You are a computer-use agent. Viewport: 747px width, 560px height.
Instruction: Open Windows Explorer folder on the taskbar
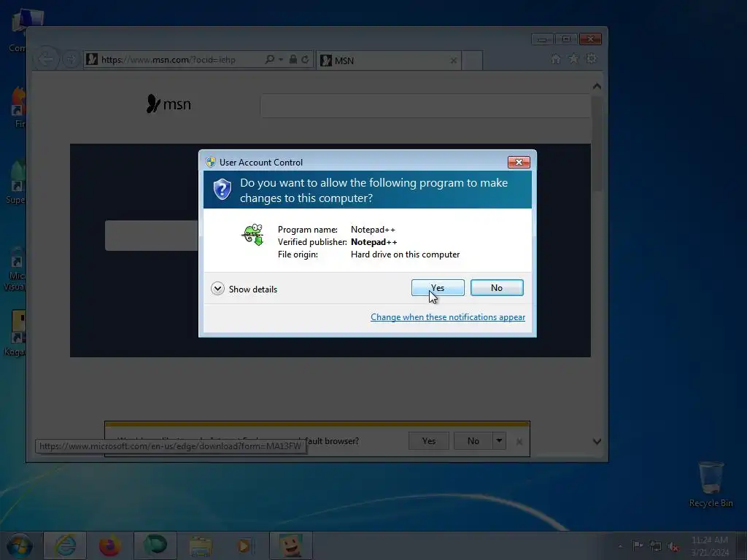tap(201, 545)
